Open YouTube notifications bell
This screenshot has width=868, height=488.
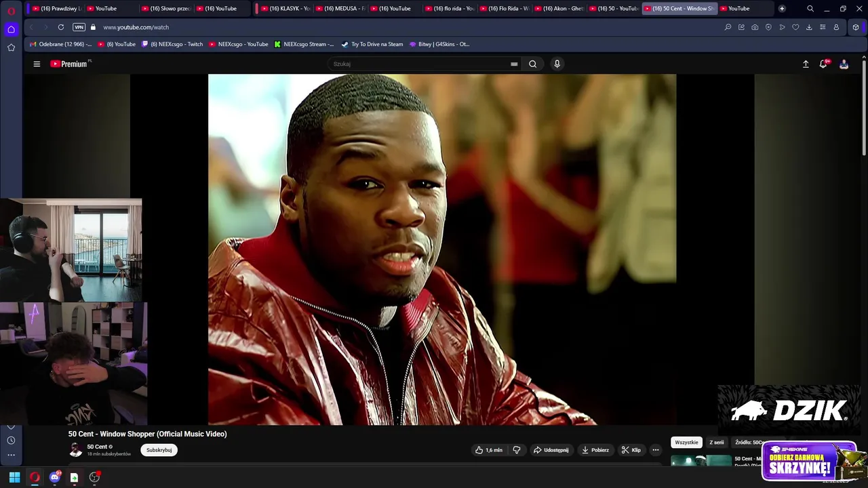pos(823,64)
